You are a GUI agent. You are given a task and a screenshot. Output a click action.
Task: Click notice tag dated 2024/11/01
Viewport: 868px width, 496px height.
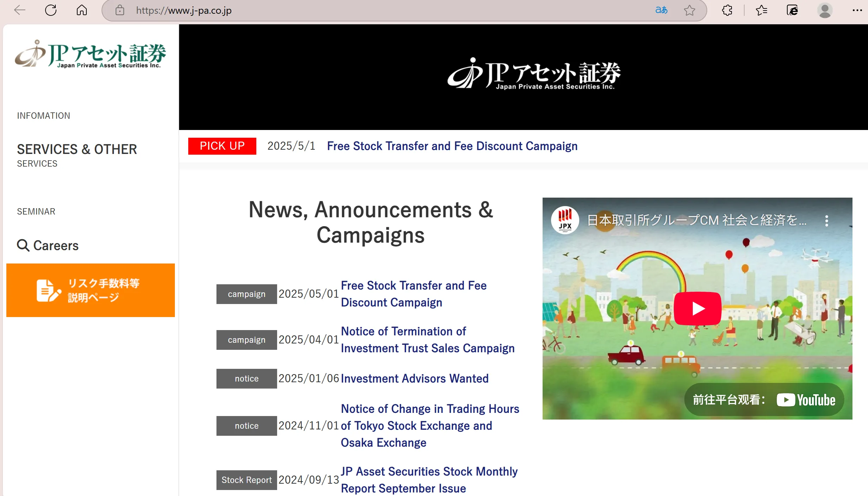click(246, 426)
